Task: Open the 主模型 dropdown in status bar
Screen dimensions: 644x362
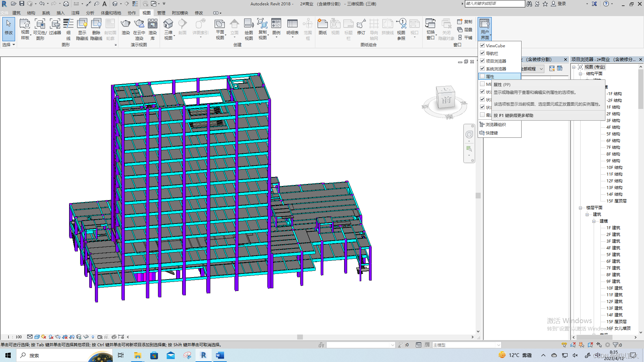Action: pyautogui.click(x=498, y=345)
